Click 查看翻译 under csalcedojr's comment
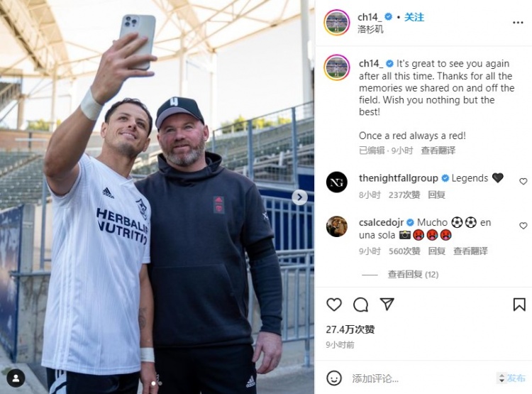Viewport: 532px width, 394px height. [470, 251]
